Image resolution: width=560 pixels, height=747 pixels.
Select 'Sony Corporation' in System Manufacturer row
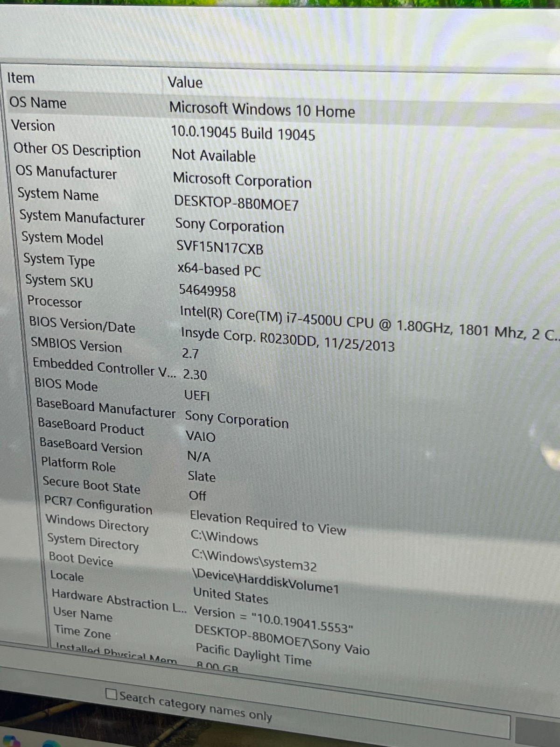tap(230, 226)
